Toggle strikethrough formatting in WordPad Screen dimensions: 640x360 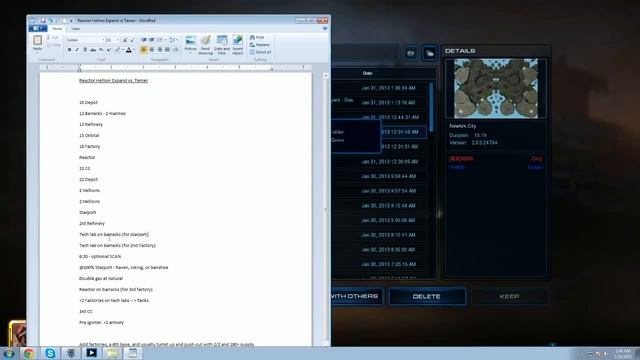point(93,50)
